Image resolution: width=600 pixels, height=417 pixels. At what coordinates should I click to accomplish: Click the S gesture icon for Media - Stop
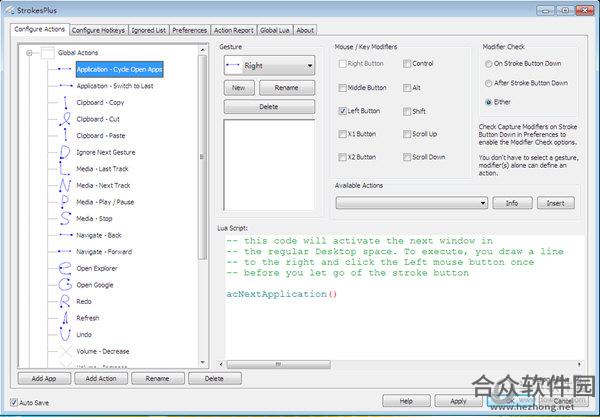(65, 218)
